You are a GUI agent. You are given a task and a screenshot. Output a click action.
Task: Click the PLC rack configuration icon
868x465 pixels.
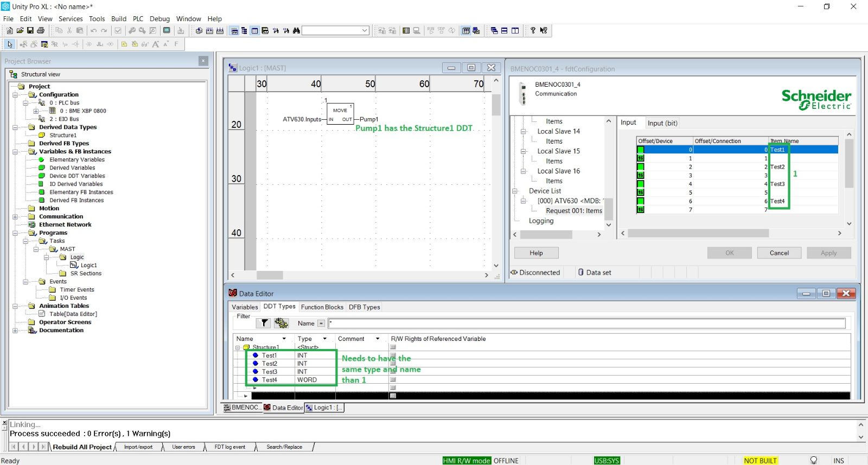[406, 31]
